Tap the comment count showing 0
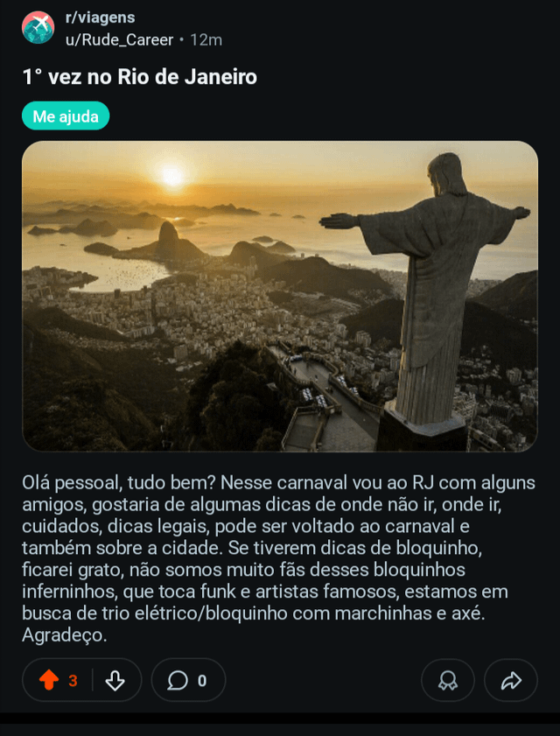This screenshot has width=560, height=736. [202, 681]
